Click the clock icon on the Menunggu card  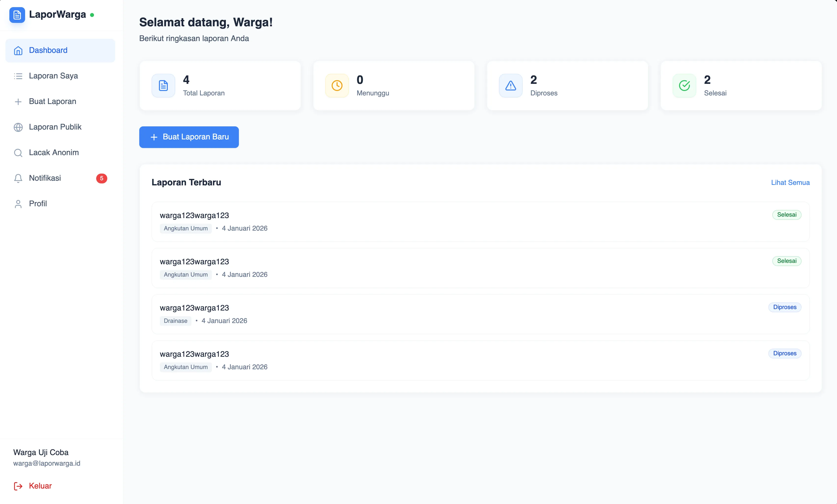[337, 85]
